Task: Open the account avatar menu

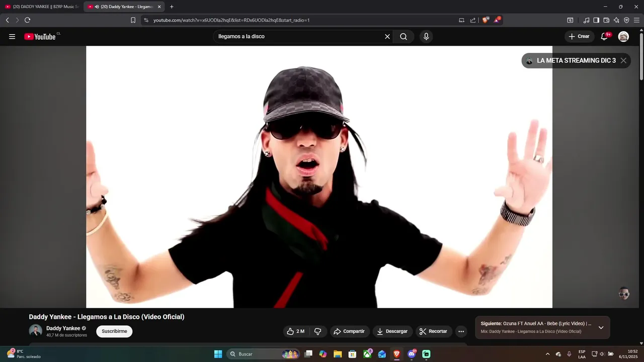Action: 623,37
